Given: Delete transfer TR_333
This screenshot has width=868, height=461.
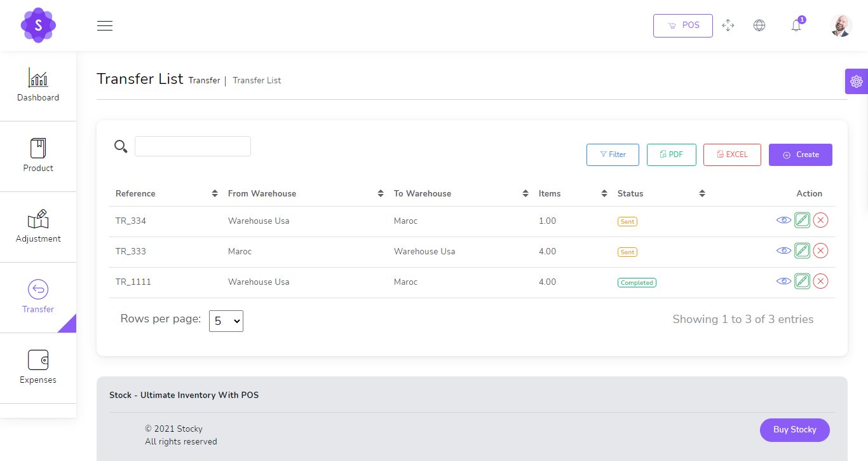Looking at the screenshot, I should pyautogui.click(x=820, y=251).
